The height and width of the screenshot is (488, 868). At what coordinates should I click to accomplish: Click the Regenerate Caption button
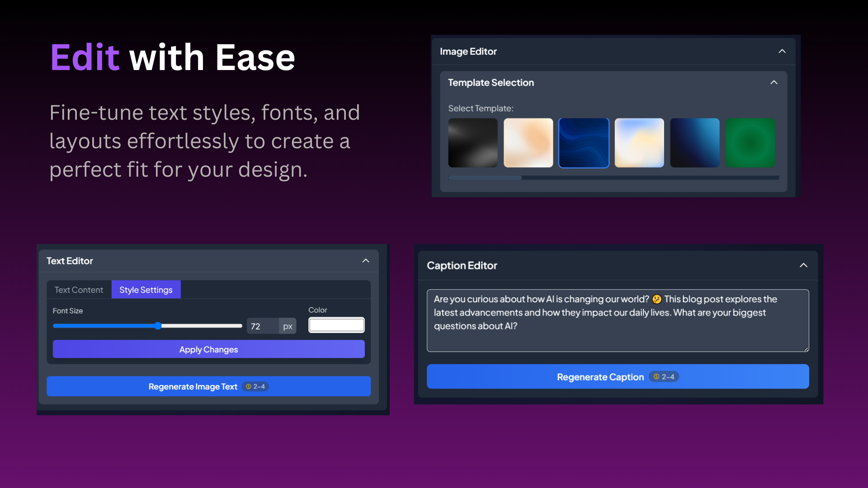point(618,377)
